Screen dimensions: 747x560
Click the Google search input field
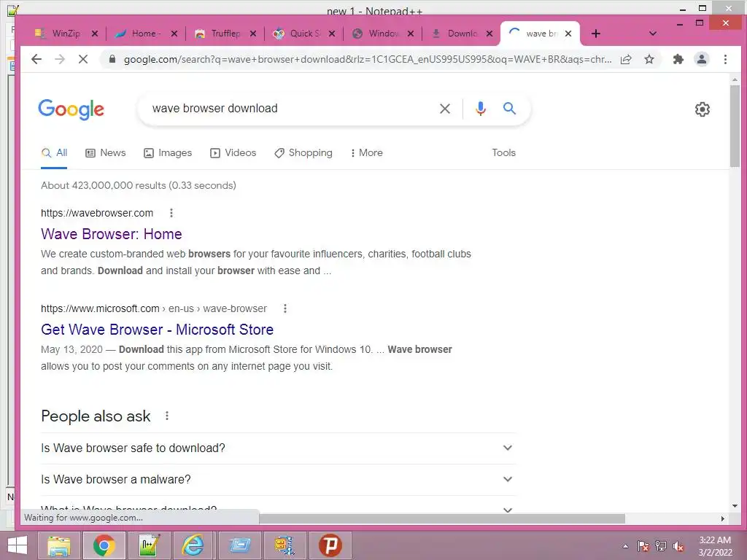[290, 109]
